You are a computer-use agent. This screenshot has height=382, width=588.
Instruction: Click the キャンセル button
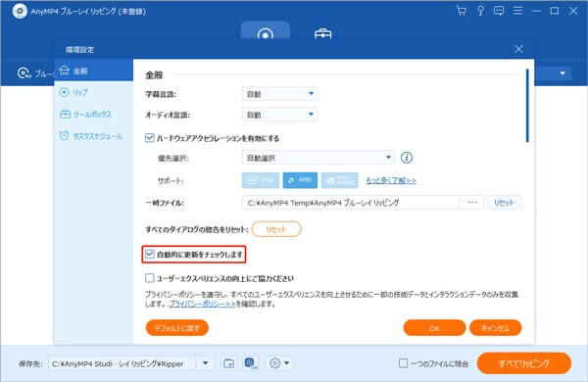point(495,328)
